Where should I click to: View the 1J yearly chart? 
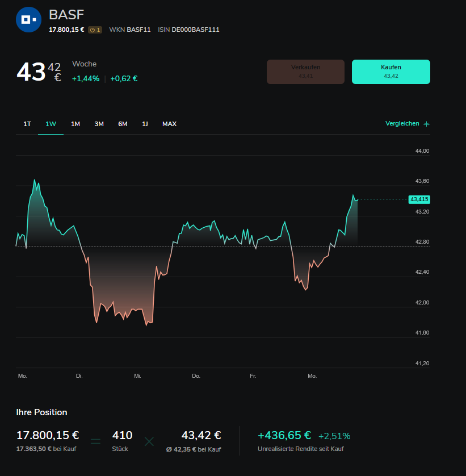145,124
